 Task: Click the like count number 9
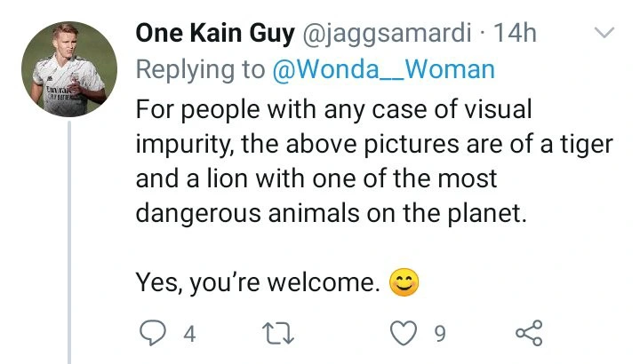[x=439, y=334]
